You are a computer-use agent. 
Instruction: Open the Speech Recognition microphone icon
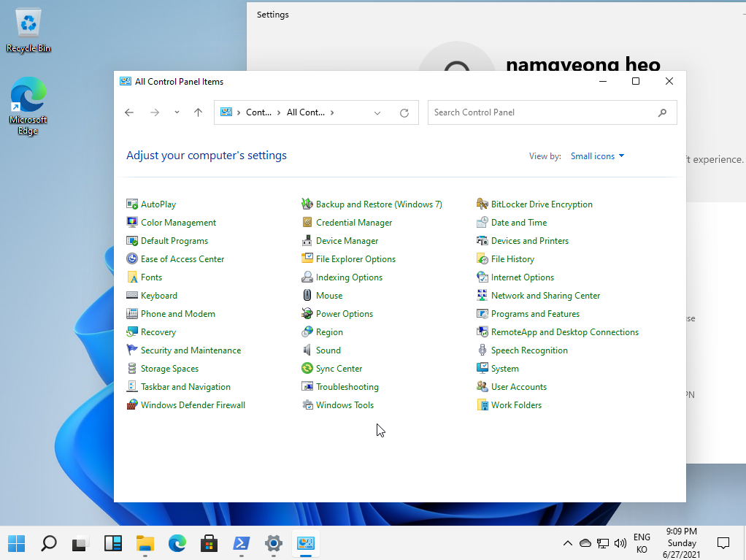(x=482, y=350)
